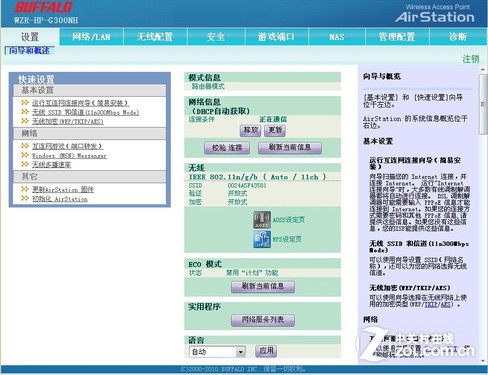488x375 pixels.
Task: Click 应用 button next to language selector
Action: 266,351
